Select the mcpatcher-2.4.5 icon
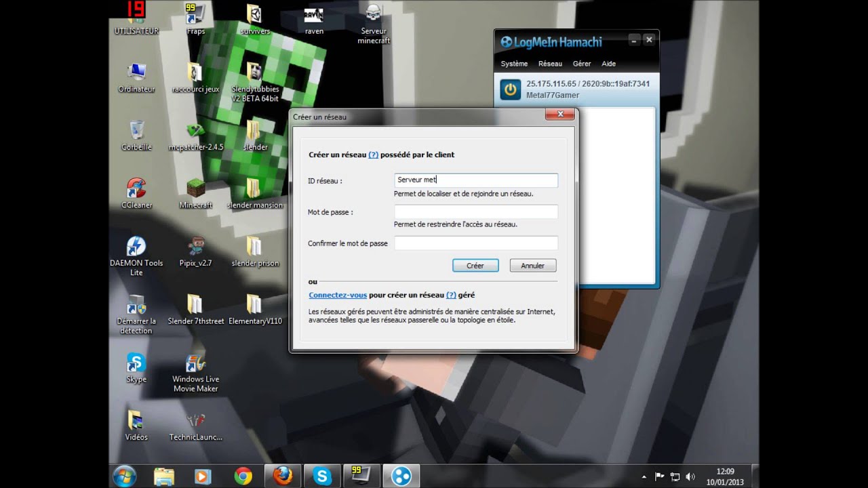Image resolution: width=868 pixels, height=488 pixels. (x=195, y=136)
